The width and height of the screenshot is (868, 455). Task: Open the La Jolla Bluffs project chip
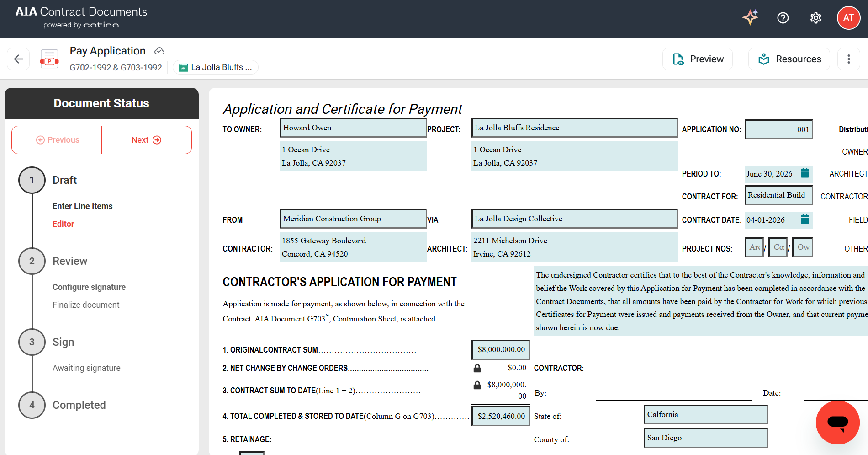(216, 67)
